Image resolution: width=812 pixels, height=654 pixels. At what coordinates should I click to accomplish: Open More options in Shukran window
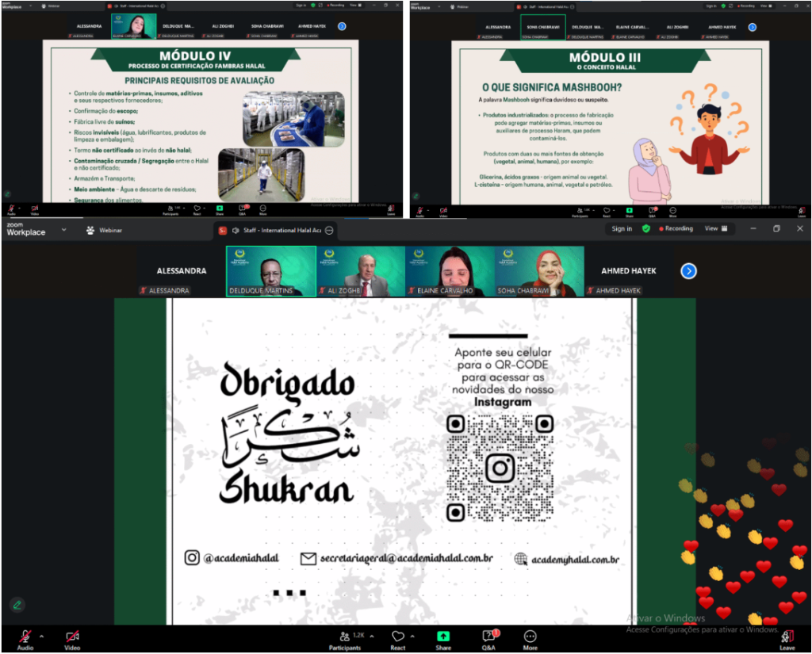click(x=530, y=640)
